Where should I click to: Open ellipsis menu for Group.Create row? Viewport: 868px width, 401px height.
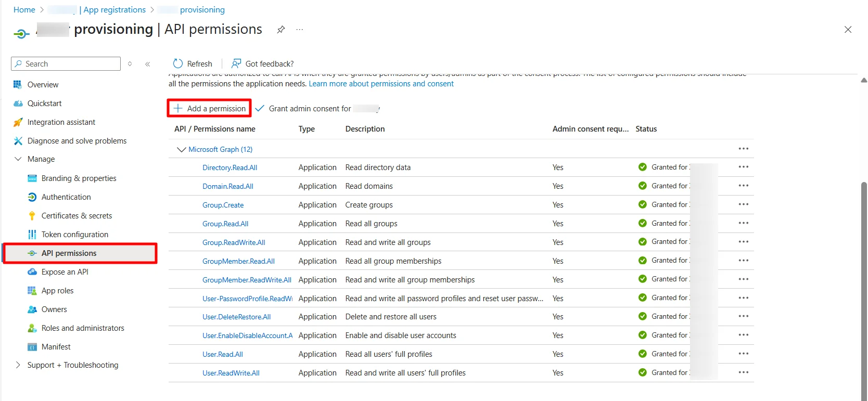(743, 204)
